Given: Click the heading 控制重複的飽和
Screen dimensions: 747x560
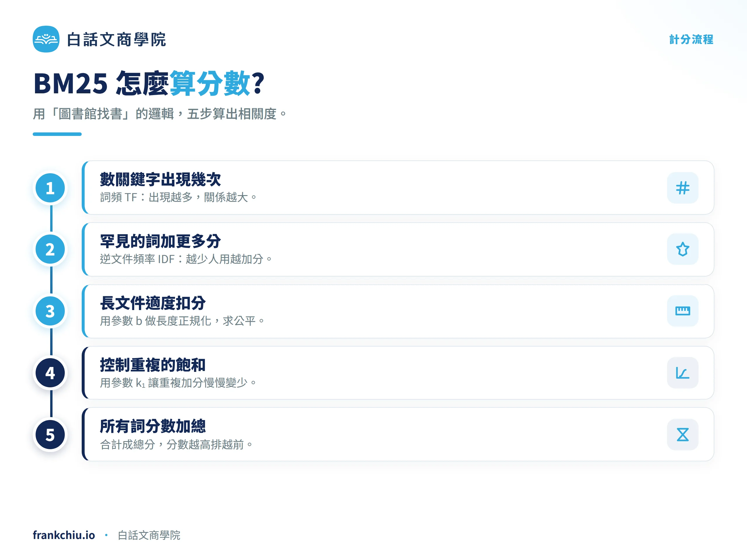Looking at the screenshot, I should pos(153,365).
